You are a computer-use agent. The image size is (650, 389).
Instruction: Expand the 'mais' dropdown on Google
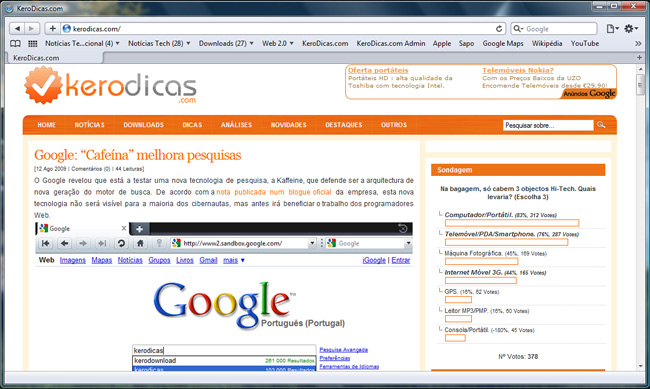tap(234, 260)
